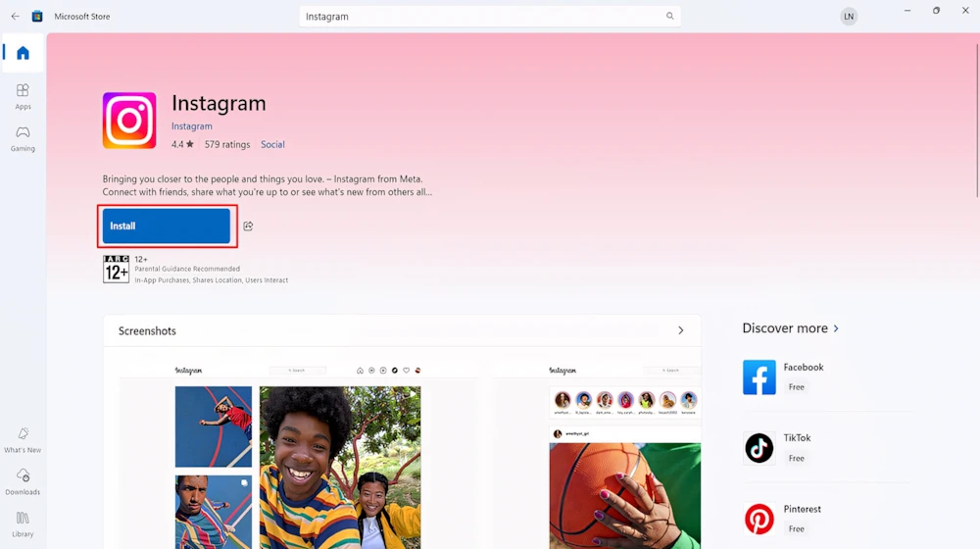
Task: Open the LN user profile avatar
Action: 849,17
